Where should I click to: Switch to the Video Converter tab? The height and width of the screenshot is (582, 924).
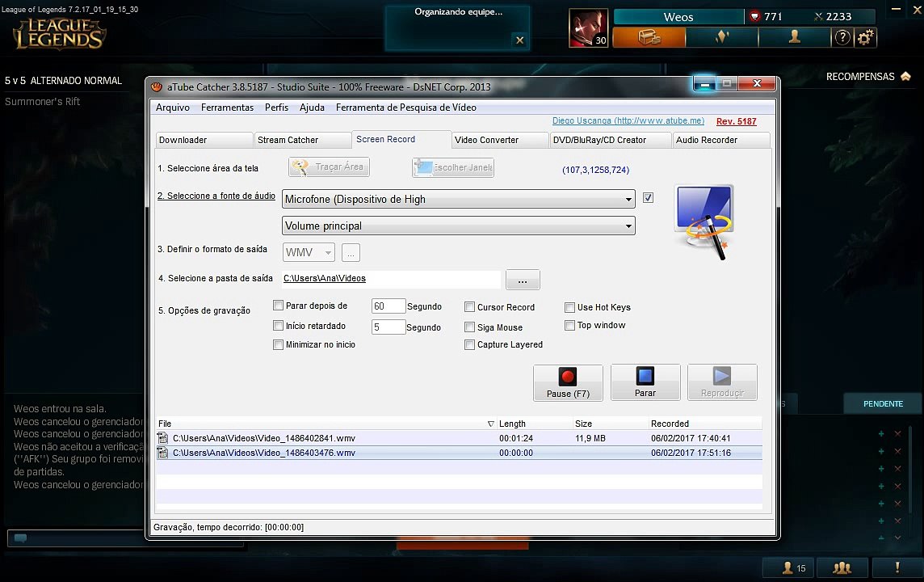click(500, 141)
